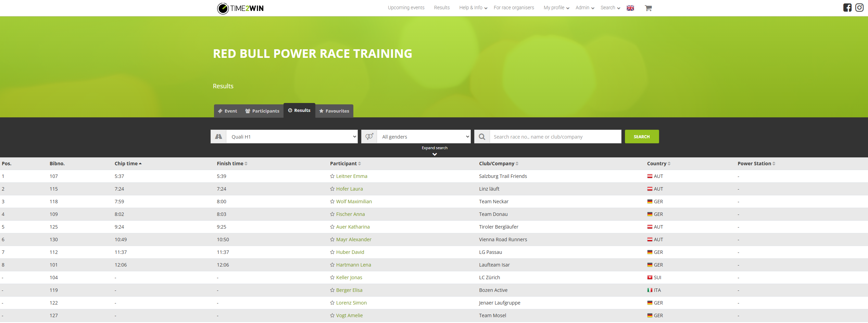868x323 pixels.
Task: Favourite Fischer Anna with the star
Action: 332,214
